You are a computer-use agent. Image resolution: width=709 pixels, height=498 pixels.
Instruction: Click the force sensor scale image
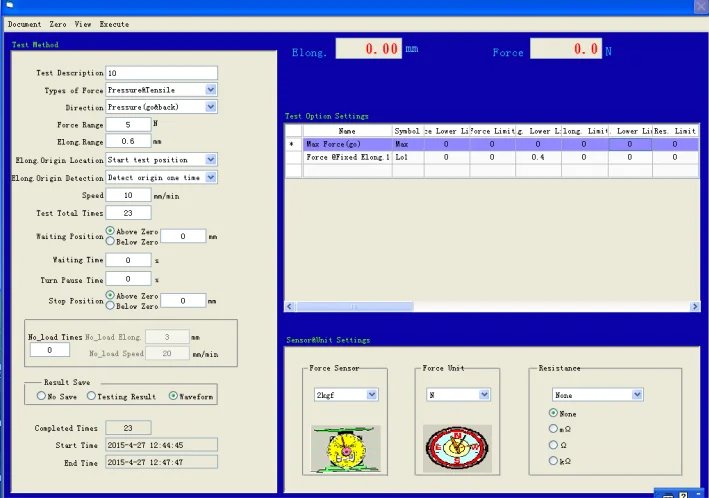coord(345,449)
